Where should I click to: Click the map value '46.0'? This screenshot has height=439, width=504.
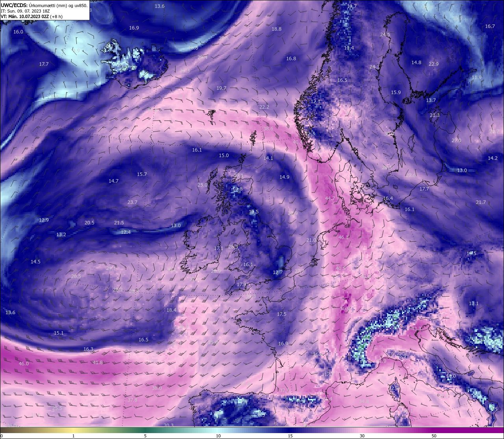coord(24,363)
